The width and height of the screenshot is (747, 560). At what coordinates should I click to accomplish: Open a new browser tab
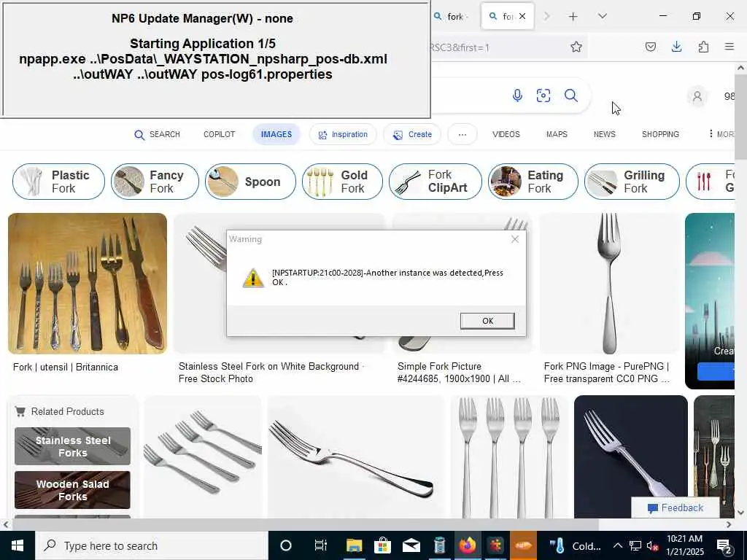pyautogui.click(x=573, y=17)
